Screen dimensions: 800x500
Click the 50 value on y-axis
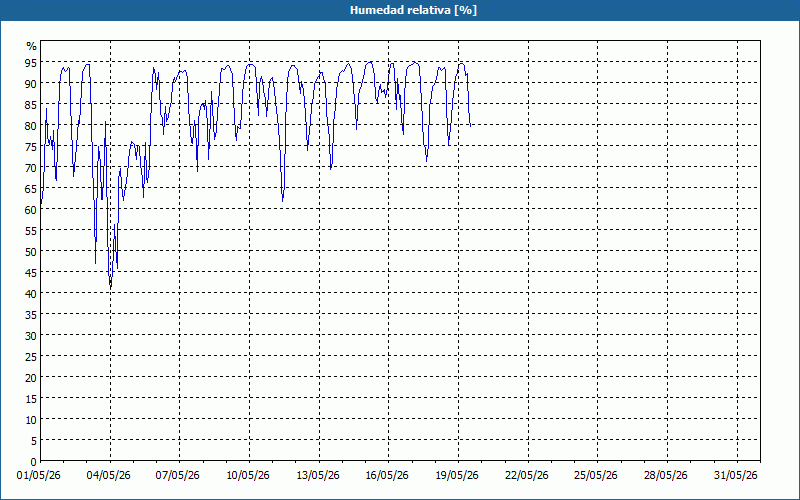(x=31, y=252)
